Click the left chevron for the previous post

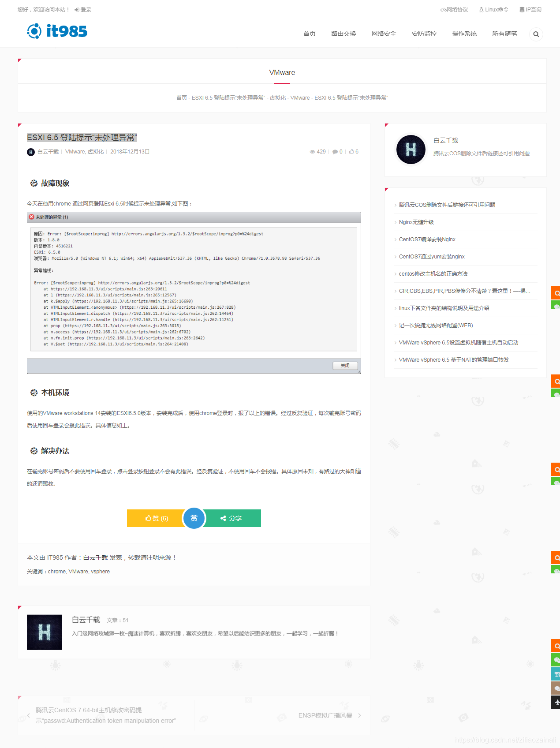[x=29, y=715]
